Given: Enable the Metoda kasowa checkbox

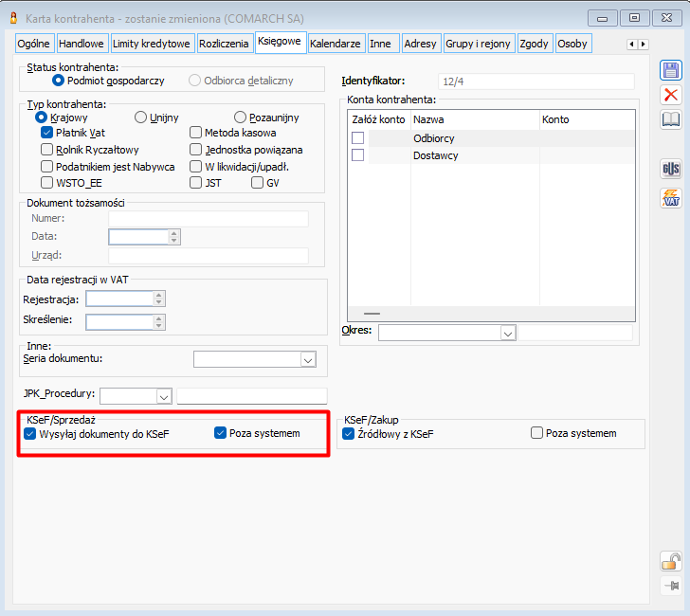Looking at the screenshot, I should tap(196, 133).
